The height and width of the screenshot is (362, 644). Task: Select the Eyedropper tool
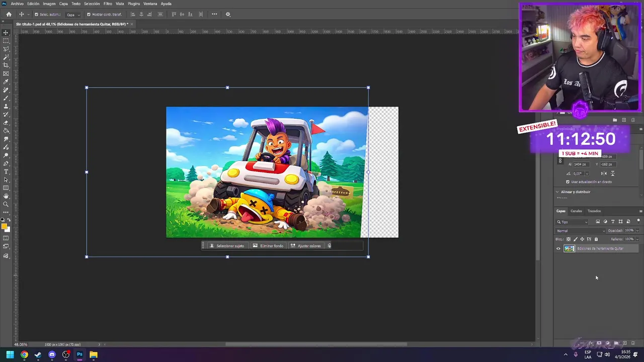coord(6,82)
